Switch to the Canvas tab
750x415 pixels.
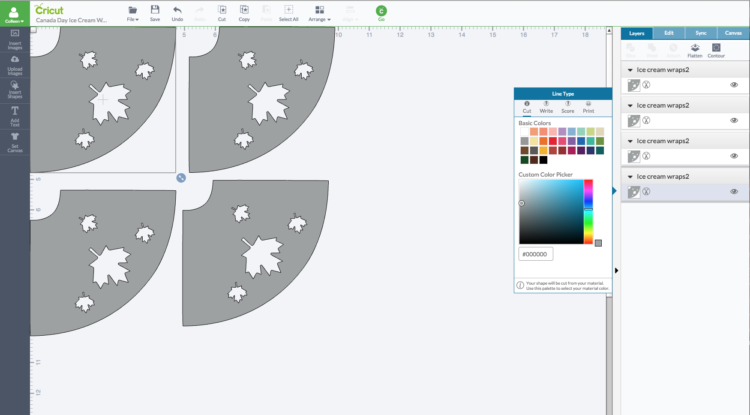pos(733,33)
